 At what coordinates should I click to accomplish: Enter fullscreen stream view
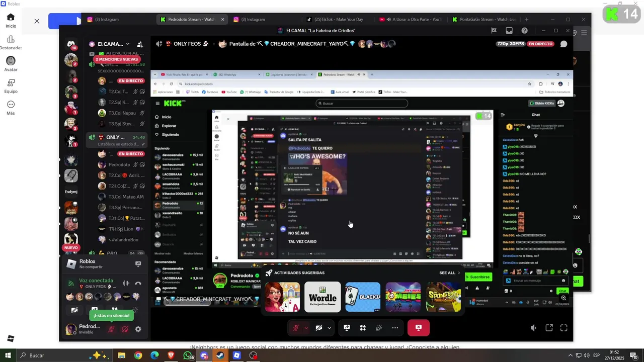coord(564,328)
